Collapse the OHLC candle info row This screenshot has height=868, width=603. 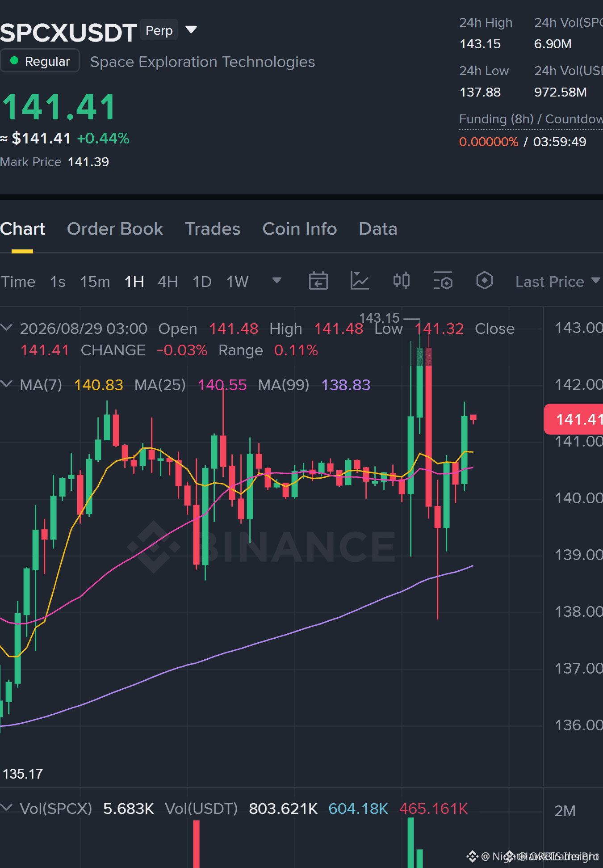[x=6, y=328]
